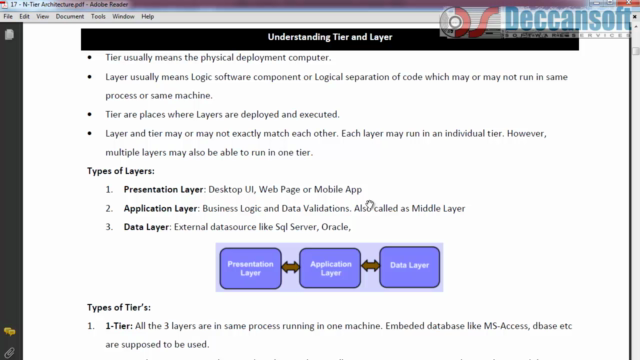This screenshot has width=640, height=360.
Task: Click the arrow between Presentation and Application Layer
Action: coord(291,268)
